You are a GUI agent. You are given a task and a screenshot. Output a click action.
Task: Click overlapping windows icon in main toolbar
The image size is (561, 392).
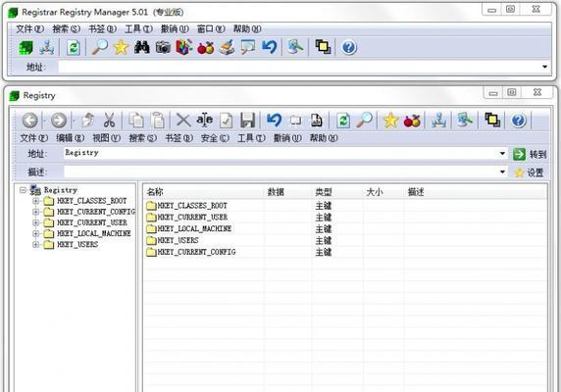[x=323, y=47]
